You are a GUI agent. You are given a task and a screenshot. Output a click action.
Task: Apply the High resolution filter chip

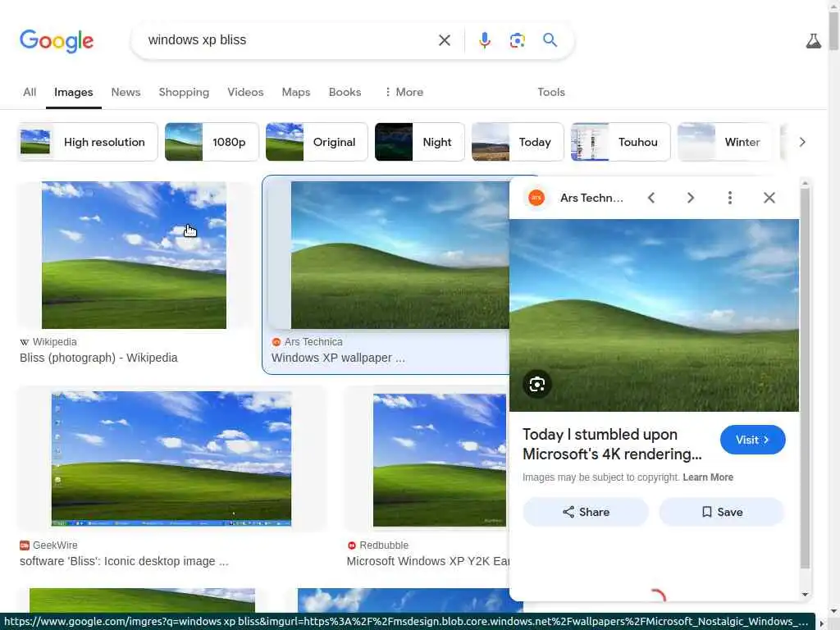coord(88,142)
